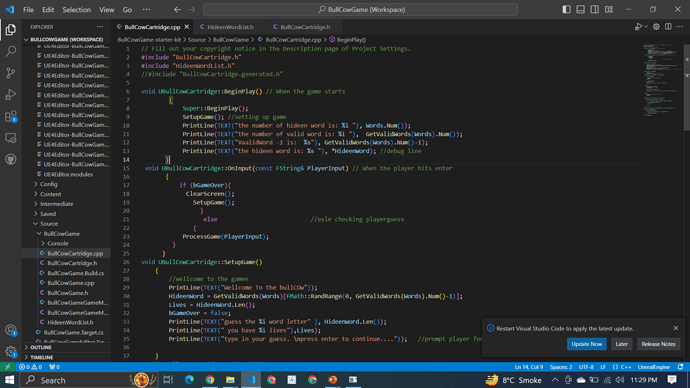Collapse the Source folder
The image size is (690, 388).
click(49, 223)
